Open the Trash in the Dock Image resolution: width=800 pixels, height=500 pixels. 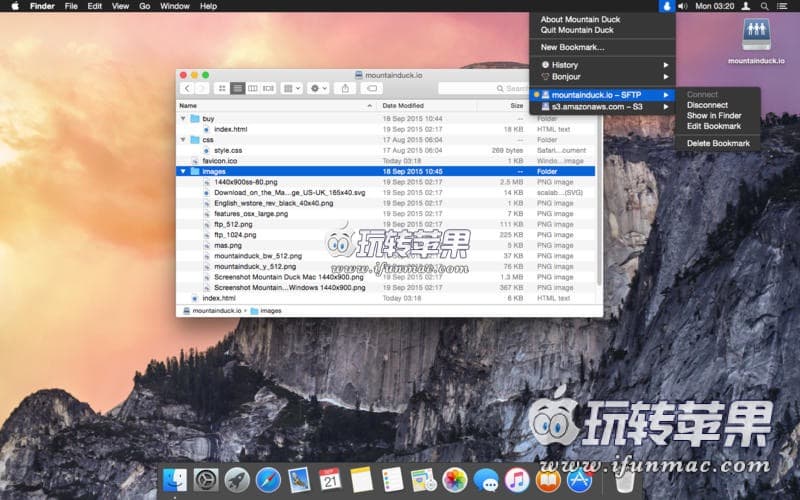[625, 480]
